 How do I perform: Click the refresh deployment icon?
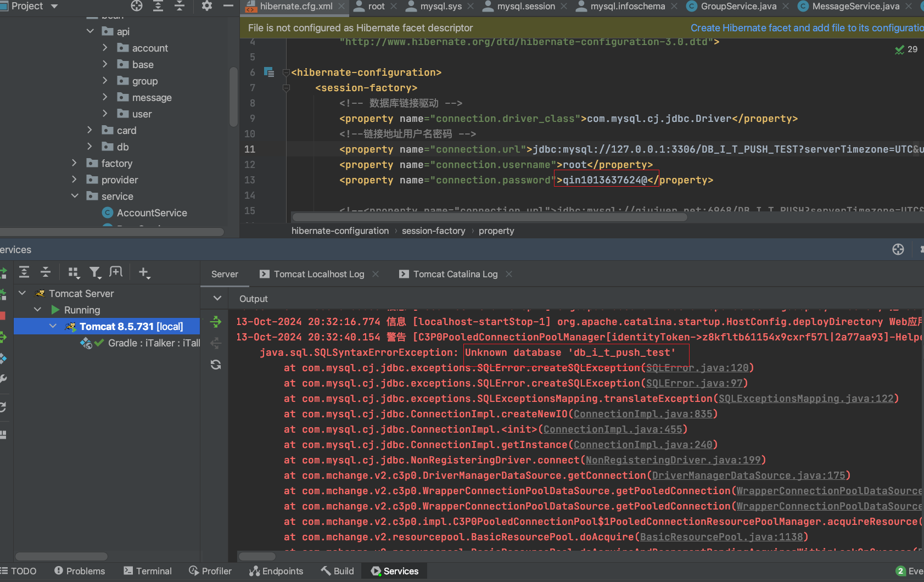coord(216,365)
